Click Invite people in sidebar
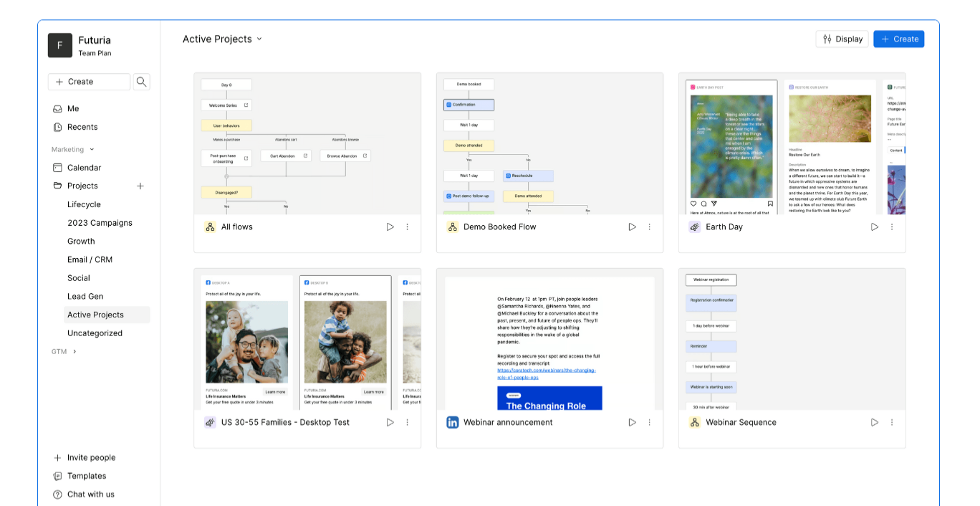Image resolution: width=980 pixels, height=506 pixels. click(x=91, y=458)
